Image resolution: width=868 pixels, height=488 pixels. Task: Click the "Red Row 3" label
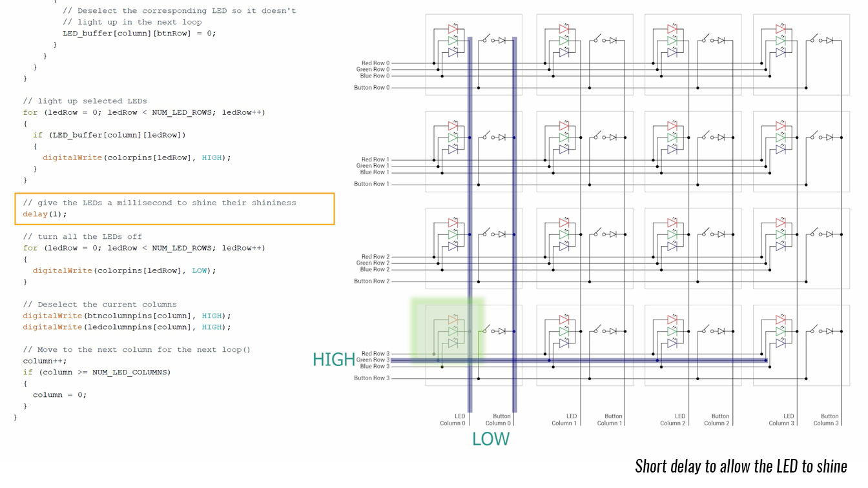(376, 354)
